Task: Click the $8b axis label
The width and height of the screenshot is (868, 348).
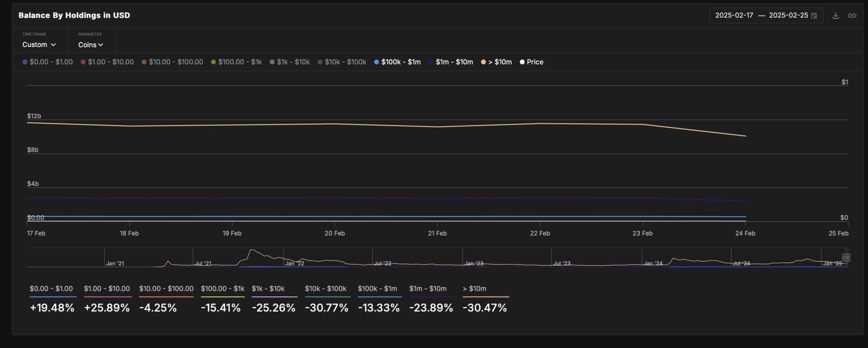Action: pyautogui.click(x=33, y=150)
